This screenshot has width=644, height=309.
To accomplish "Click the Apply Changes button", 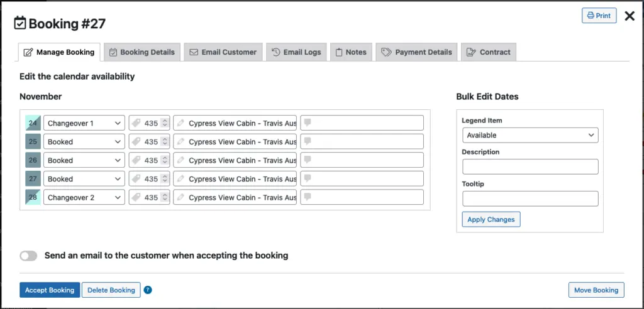I will [x=491, y=219].
